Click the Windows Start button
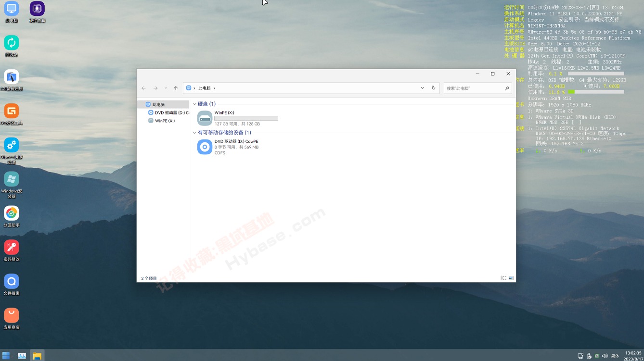 (7, 356)
